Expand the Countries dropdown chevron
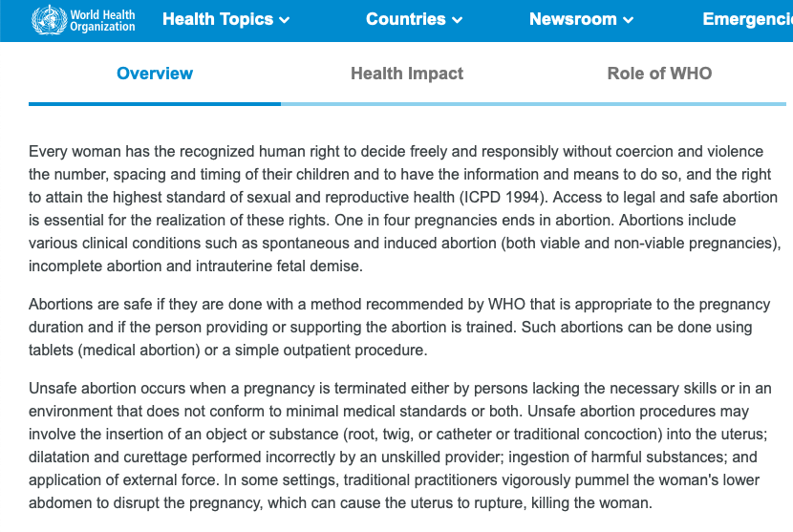 [458, 20]
